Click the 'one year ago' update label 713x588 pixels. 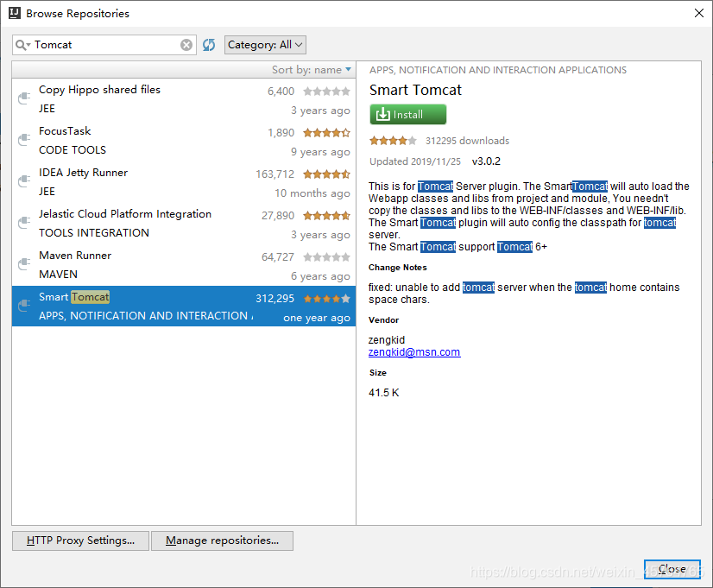pyautogui.click(x=317, y=318)
